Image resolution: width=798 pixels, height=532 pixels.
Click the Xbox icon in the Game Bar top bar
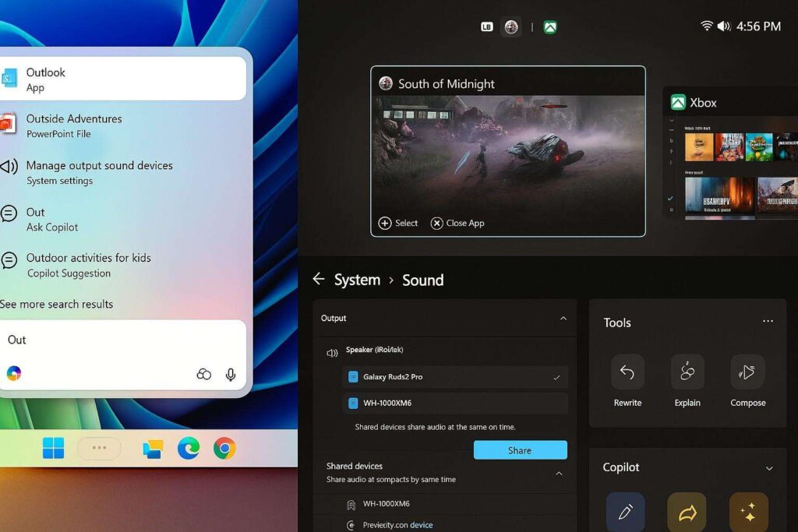click(549, 26)
